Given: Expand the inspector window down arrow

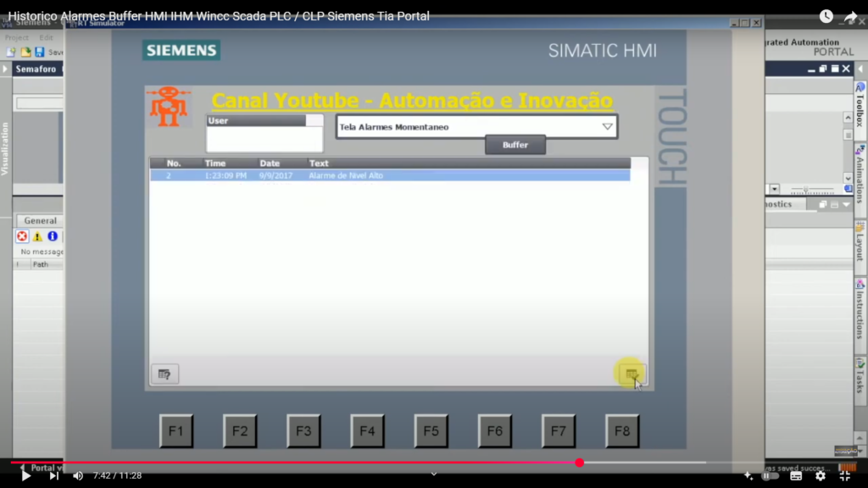Looking at the screenshot, I should (x=847, y=205).
